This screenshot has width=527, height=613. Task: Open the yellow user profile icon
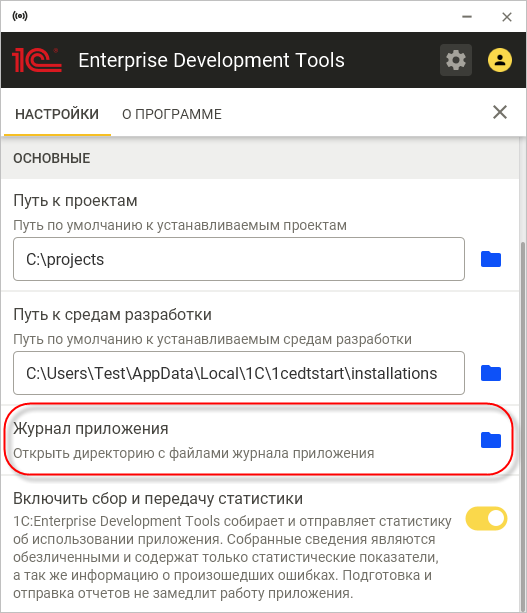click(x=500, y=60)
